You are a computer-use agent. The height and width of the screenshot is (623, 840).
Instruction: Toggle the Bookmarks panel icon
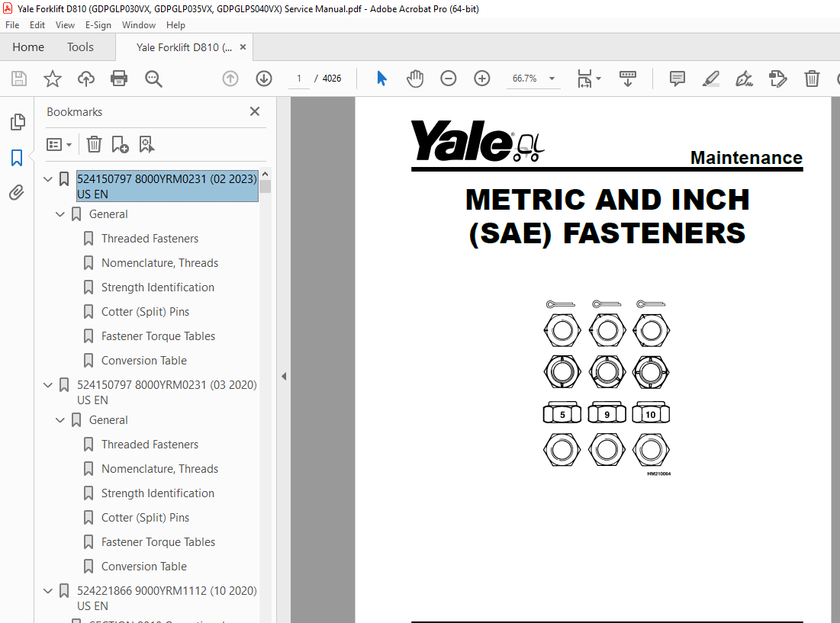click(17, 158)
